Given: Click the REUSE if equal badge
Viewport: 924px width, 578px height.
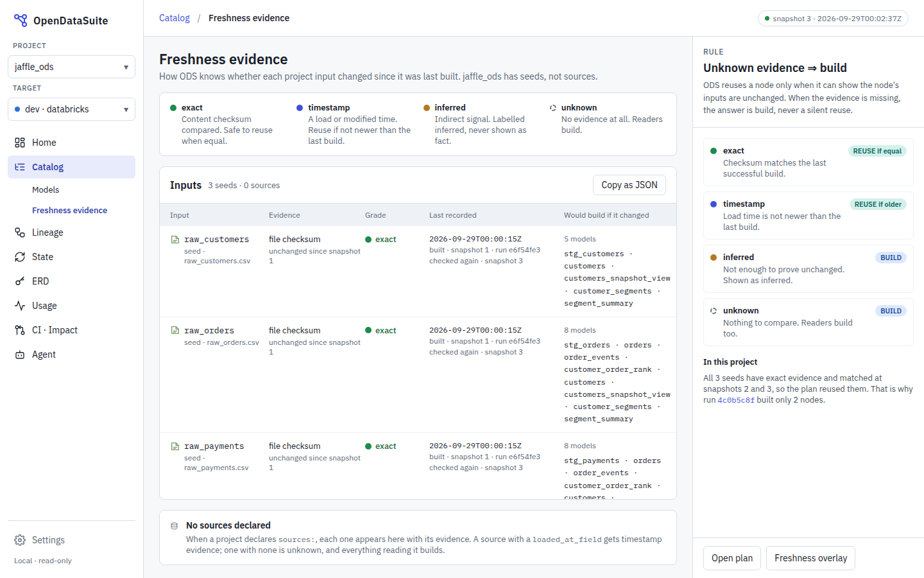Looking at the screenshot, I should [877, 151].
